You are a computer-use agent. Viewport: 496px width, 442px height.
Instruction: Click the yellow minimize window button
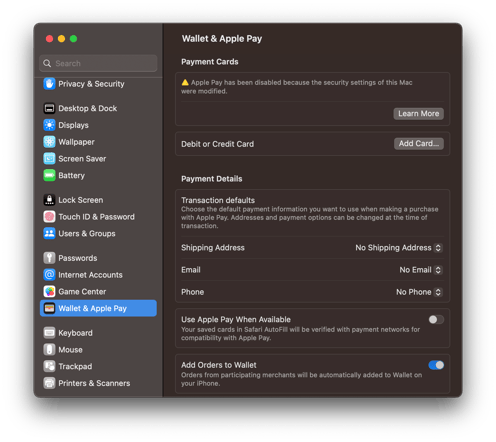click(61, 39)
